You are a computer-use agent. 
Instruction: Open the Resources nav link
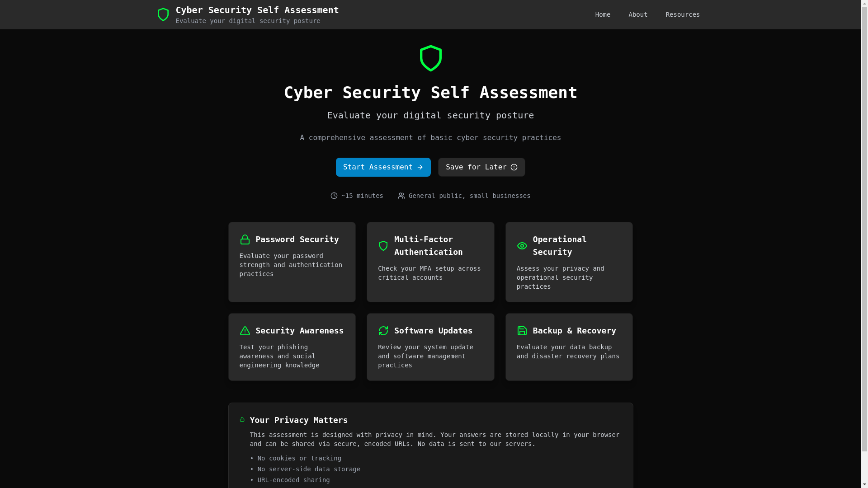point(683,14)
